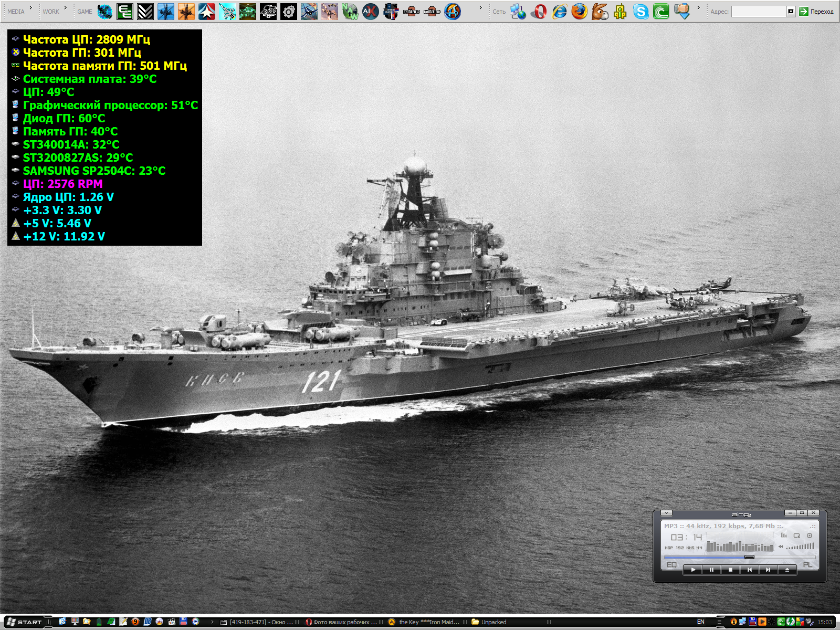Launch the red-white jet game icon
The height and width of the screenshot is (630, 840).
pos(207,12)
